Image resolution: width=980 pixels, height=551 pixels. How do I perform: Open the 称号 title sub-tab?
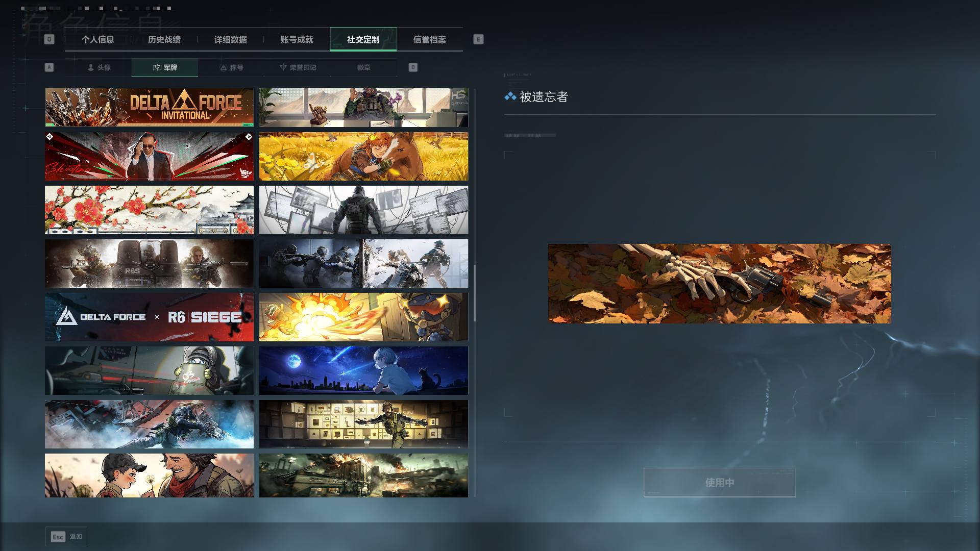[x=231, y=67]
